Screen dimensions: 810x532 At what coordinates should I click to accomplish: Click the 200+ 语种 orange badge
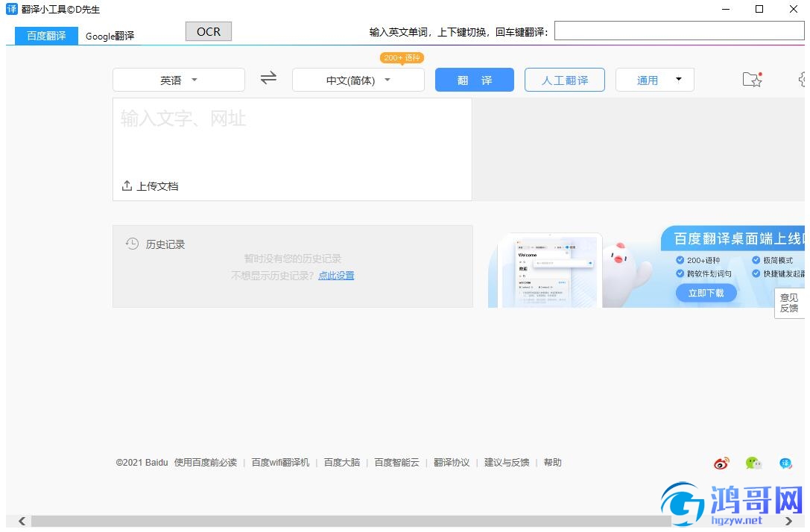click(x=402, y=58)
